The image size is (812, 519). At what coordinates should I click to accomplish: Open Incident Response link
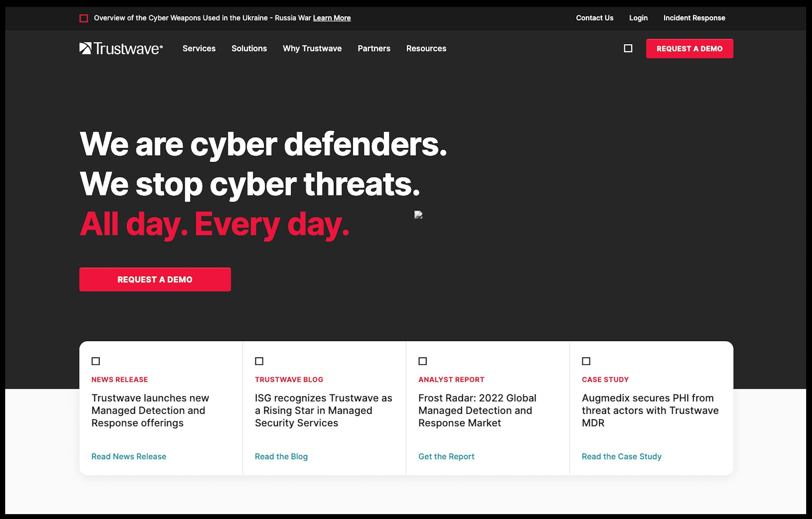pos(694,18)
